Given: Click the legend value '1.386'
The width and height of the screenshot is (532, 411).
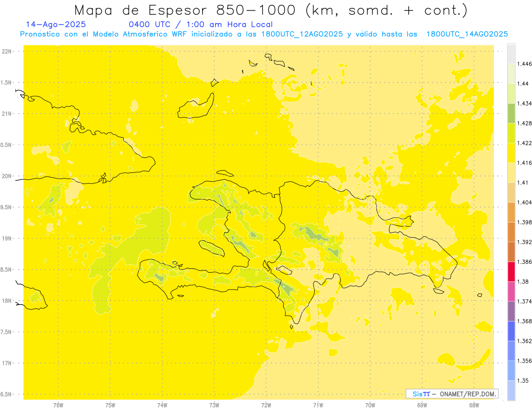Looking at the screenshot, I should click(524, 262).
